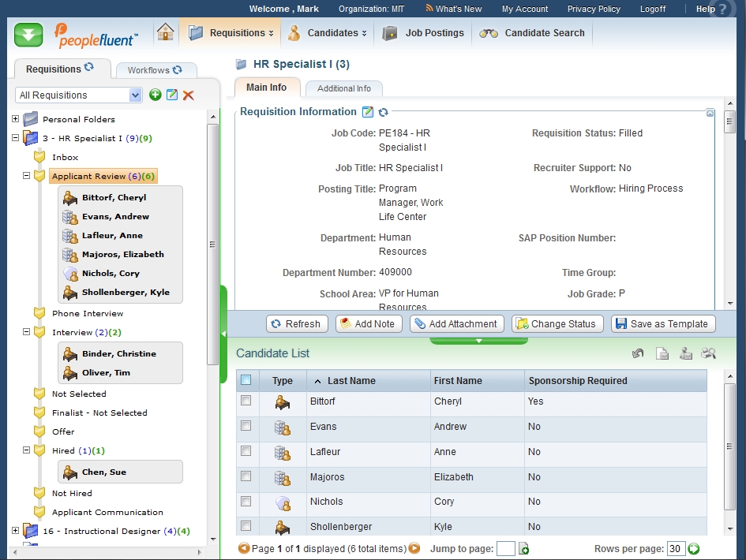Click the edit icon beside Requisition Information
This screenshot has width=746, height=560.
coord(368,112)
